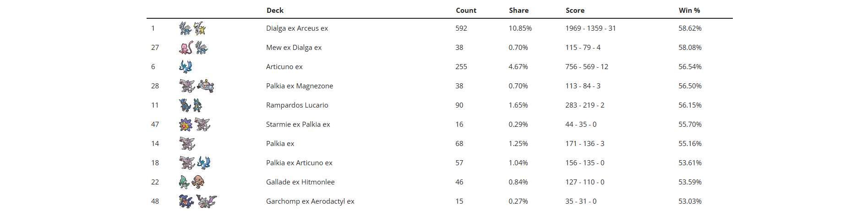The height and width of the screenshot is (211, 868).
Task: Sort table by Win % header
Action: (689, 10)
